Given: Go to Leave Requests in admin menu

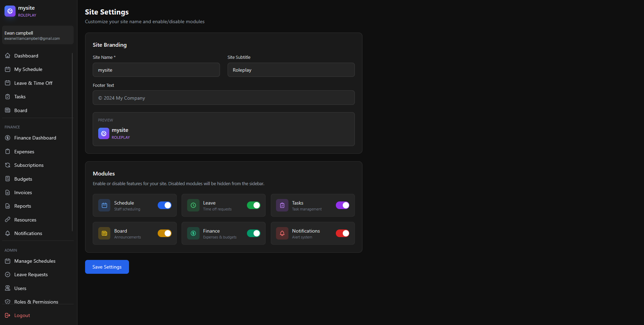Looking at the screenshot, I should point(31,274).
